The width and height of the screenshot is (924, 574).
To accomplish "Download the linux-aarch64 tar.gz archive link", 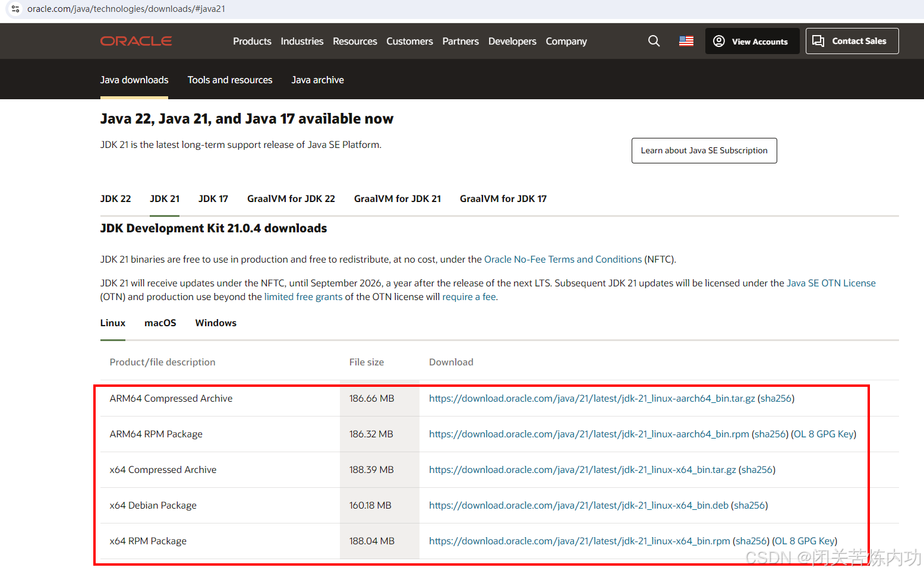I will point(592,398).
